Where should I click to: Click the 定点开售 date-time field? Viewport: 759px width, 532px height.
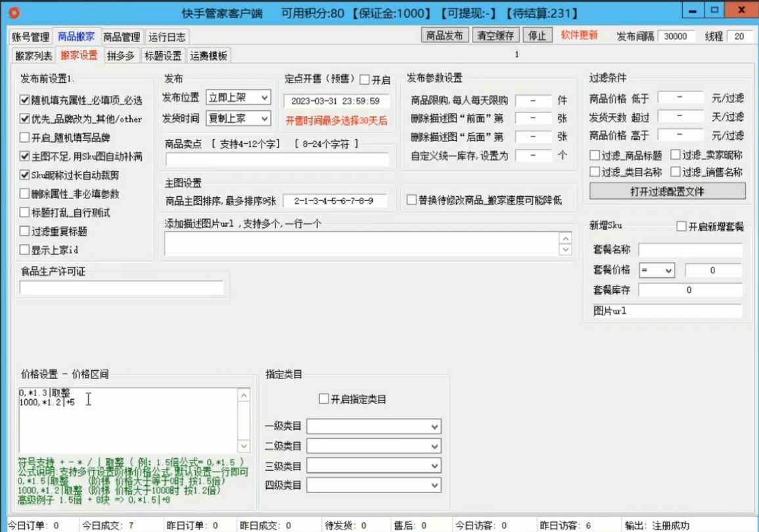(x=336, y=101)
